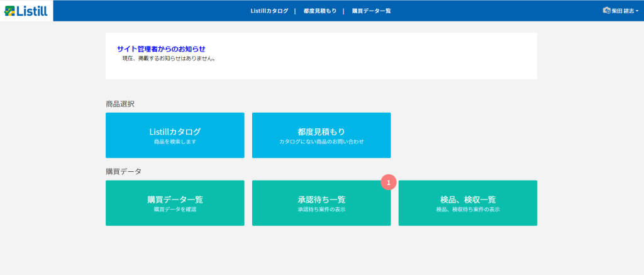The height and width of the screenshot is (275, 644).
Task: Click the Listill logo in header
Action: (26, 11)
